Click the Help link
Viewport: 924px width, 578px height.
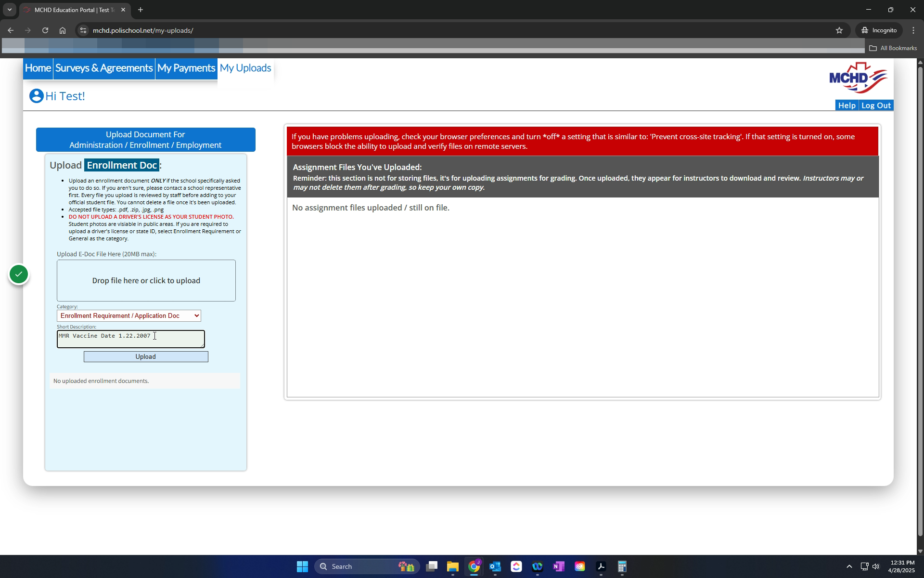(847, 105)
